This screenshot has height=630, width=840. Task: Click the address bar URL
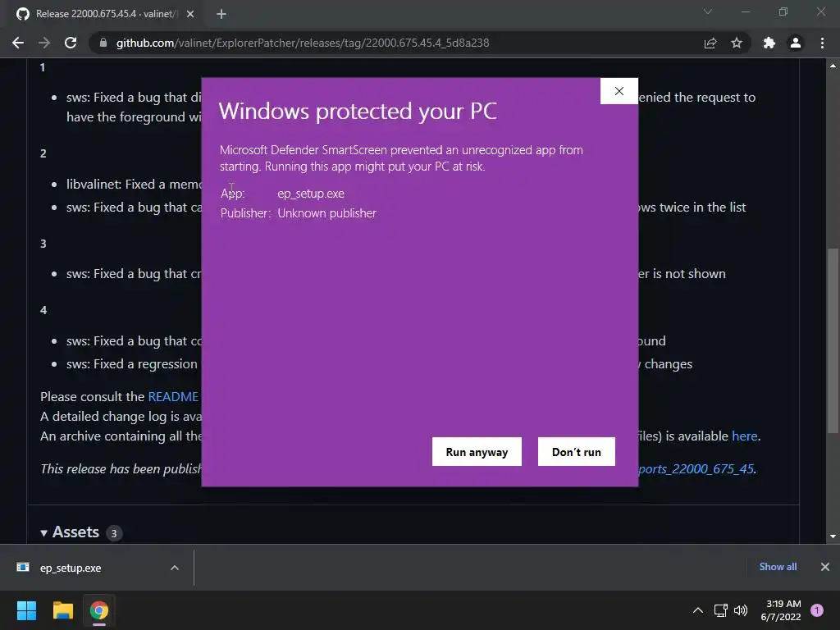coord(303,43)
